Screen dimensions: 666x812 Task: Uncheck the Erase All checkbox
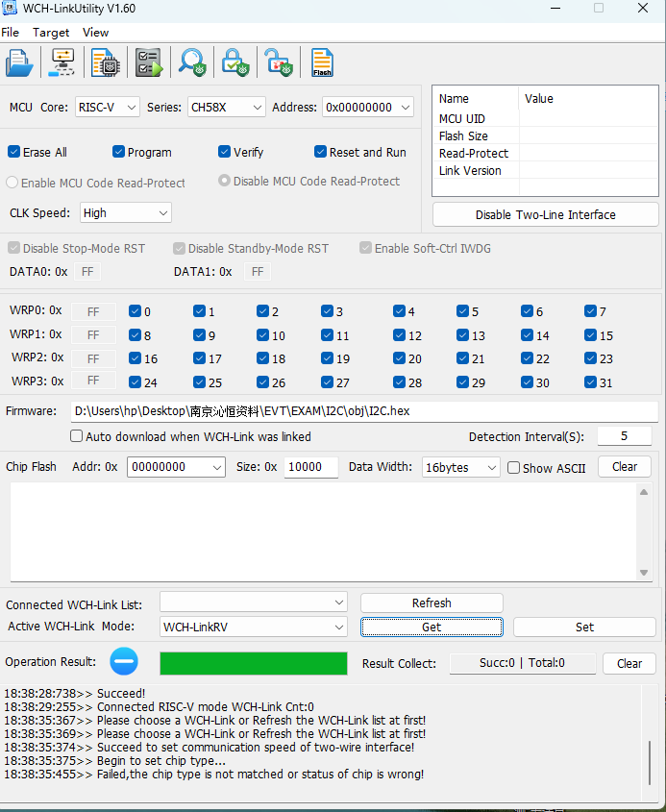pos(14,152)
